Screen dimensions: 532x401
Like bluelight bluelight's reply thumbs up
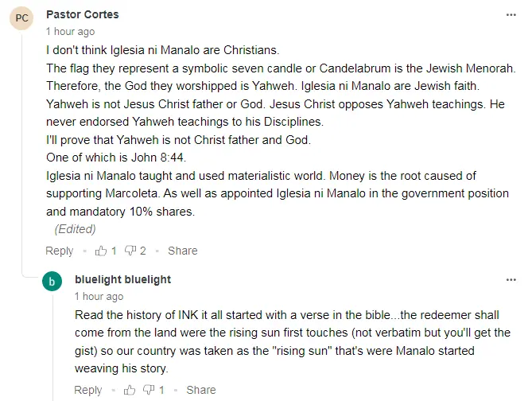point(130,390)
